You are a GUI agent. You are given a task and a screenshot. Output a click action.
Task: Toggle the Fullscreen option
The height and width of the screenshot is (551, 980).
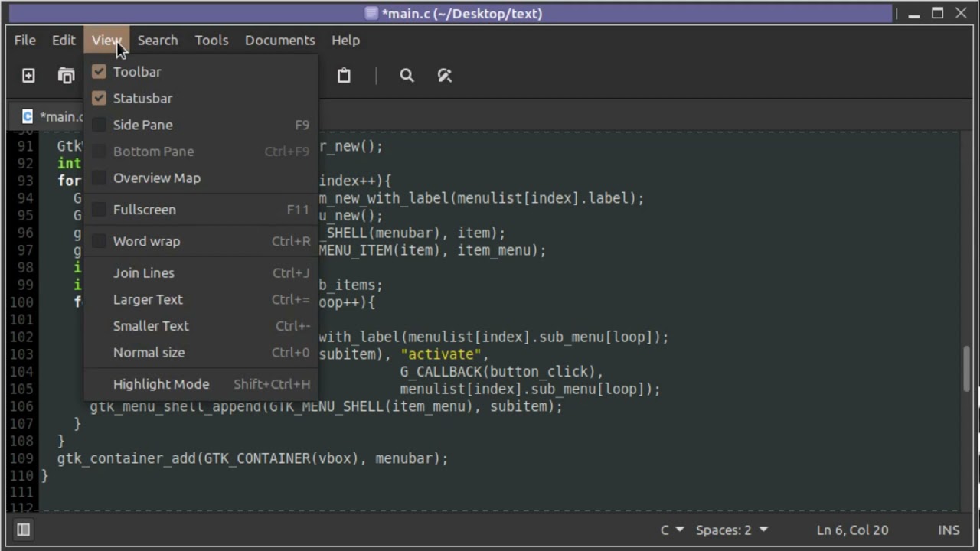tap(201, 210)
